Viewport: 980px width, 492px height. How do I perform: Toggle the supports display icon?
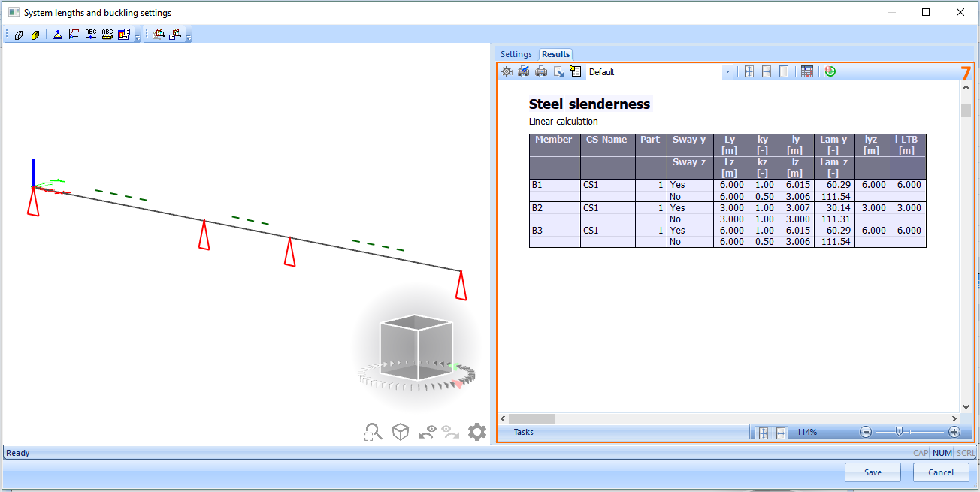coord(58,35)
